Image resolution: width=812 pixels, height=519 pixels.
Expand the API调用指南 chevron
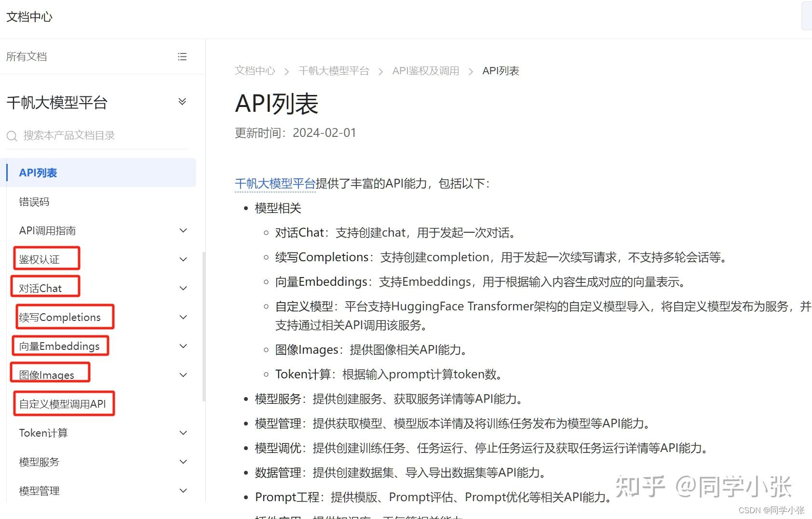coord(183,230)
